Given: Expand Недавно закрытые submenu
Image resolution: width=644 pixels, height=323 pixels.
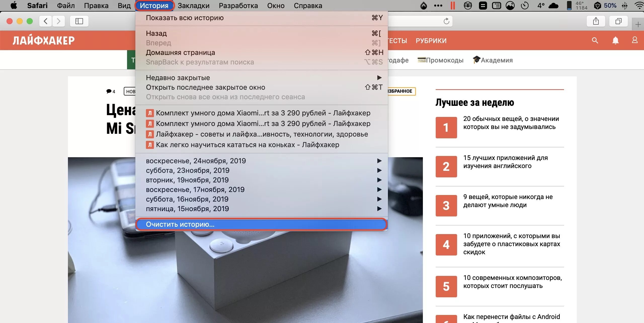Looking at the screenshot, I should pyautogui.click(x=262, y=78).
